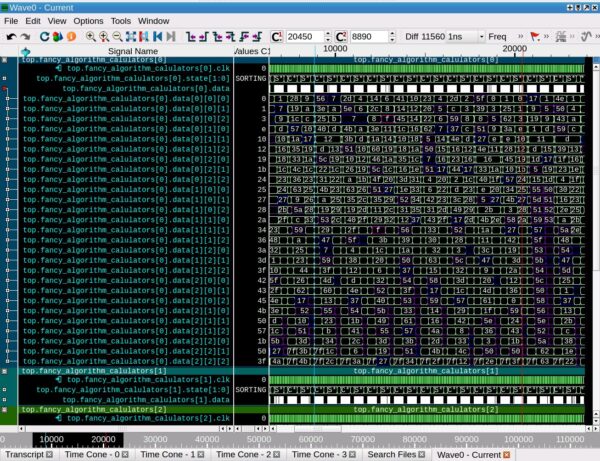Click the Freq button

pos(497,37)
